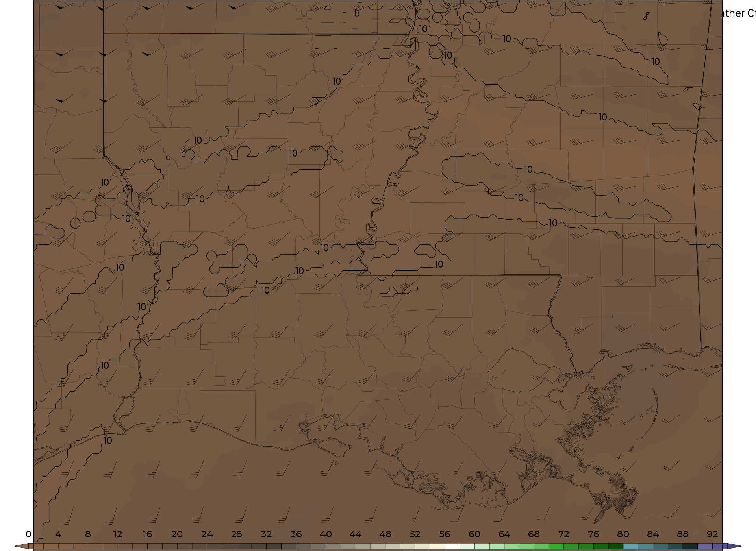This screenshot has height=551, width=756.
Task: Click the purple swatch at 90
Action: click(705, 546)
